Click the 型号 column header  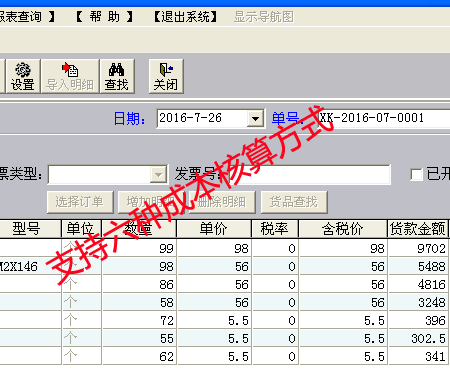pos(30,229)
